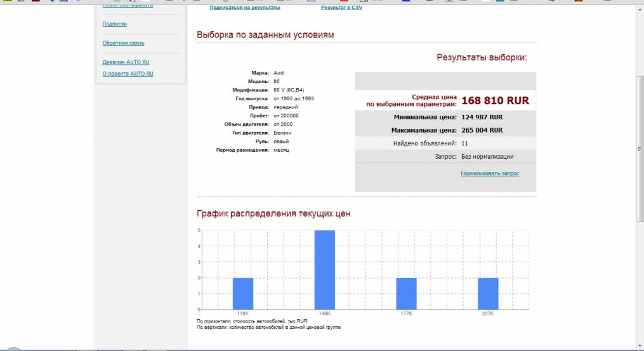Click the 177K bar in the chart

pos(406,293)
